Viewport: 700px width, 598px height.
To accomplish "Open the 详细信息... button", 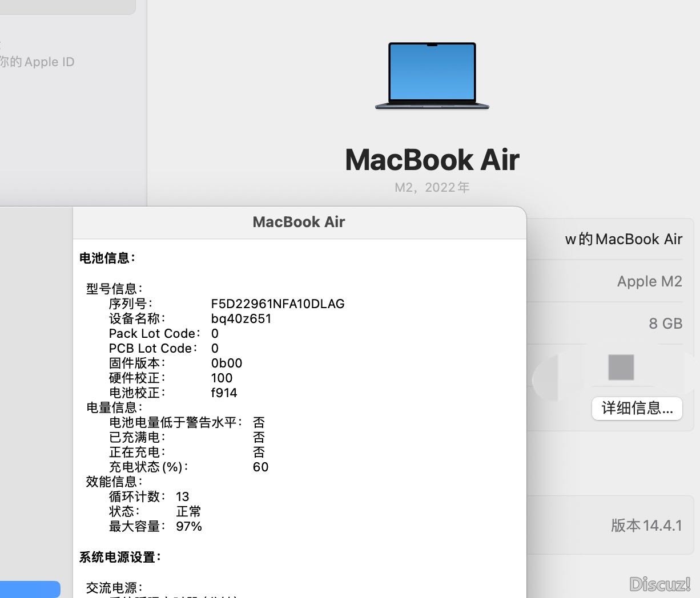I will click(x=637, y=408).
